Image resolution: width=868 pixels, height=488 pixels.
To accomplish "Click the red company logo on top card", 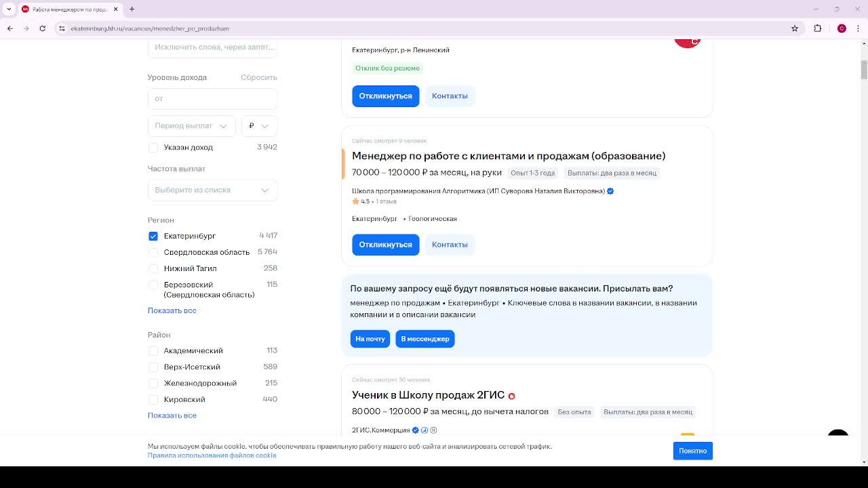I will [x=687, y=43].
